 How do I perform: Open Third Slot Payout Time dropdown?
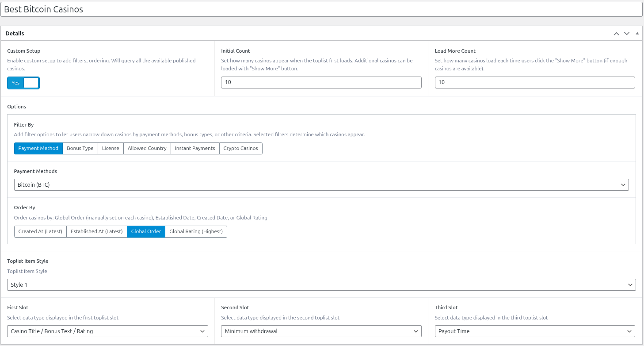coord(535,331)
